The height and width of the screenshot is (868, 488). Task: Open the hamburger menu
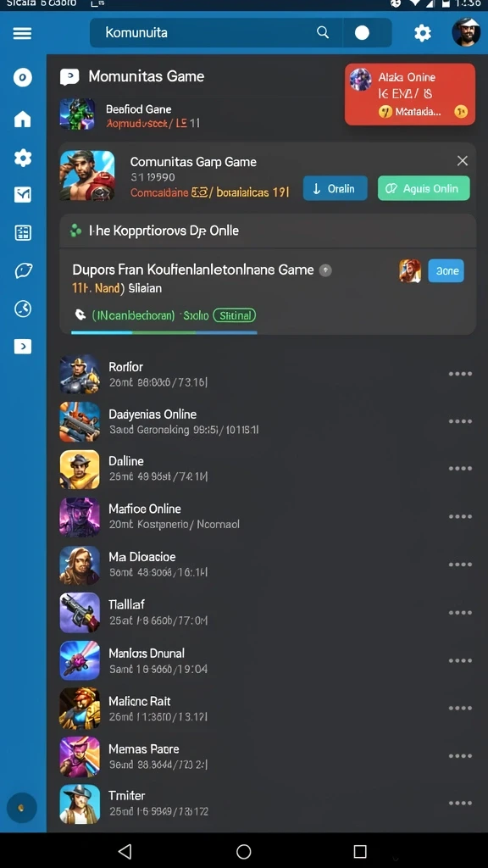pos(22,33)
